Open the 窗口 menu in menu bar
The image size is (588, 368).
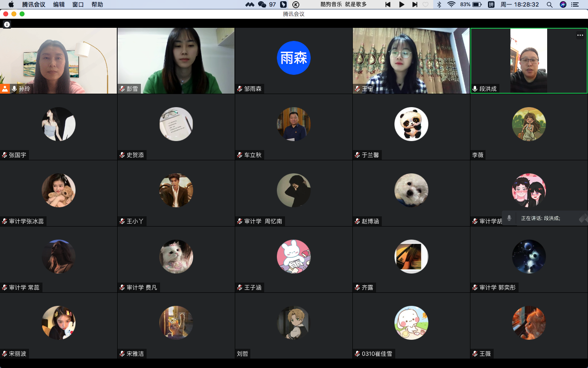click(x=78, y=4)
